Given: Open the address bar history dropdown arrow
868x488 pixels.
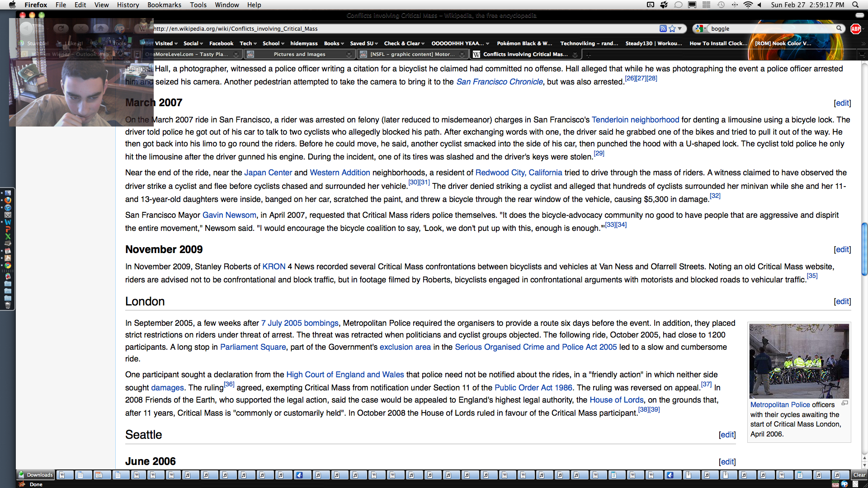Looking at the screenshot, I should tap(679, 28).
